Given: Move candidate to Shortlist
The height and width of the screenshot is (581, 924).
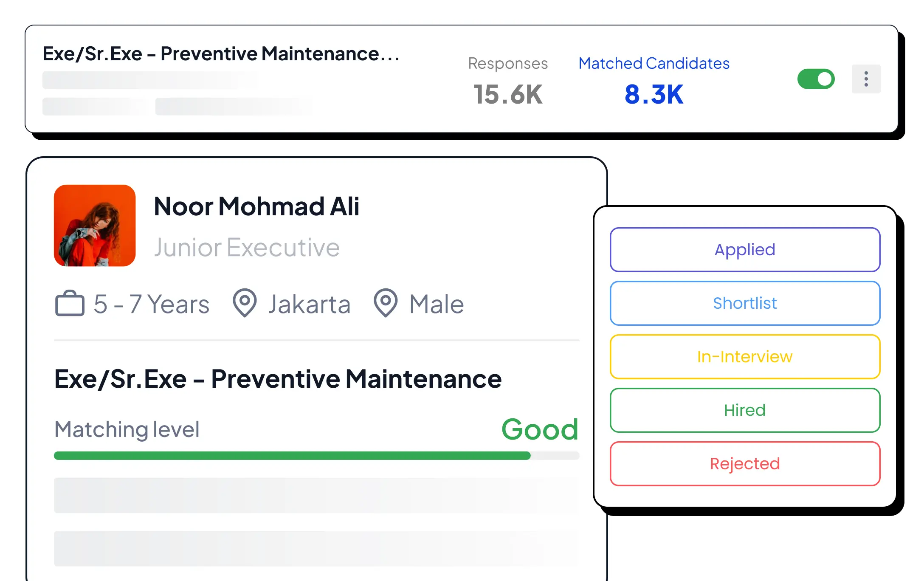Looking at the screenshot, I should pyautogui.click(x=745, y=303).
